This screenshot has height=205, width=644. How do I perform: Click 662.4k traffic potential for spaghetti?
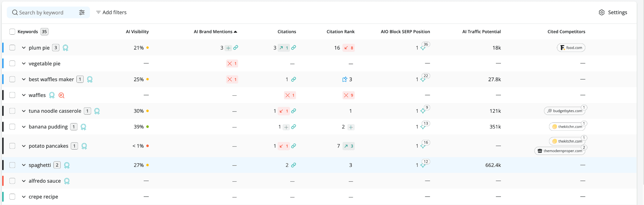493,165
